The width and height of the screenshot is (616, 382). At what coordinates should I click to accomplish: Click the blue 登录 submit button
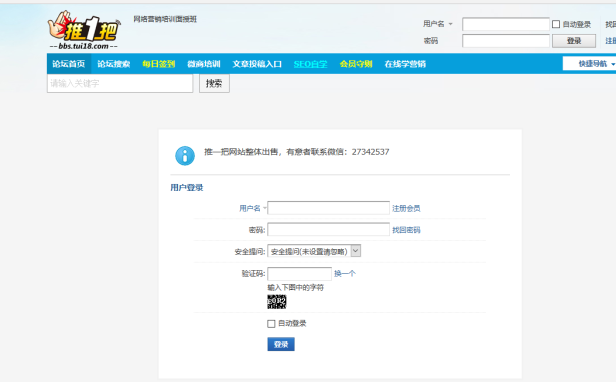281,344
